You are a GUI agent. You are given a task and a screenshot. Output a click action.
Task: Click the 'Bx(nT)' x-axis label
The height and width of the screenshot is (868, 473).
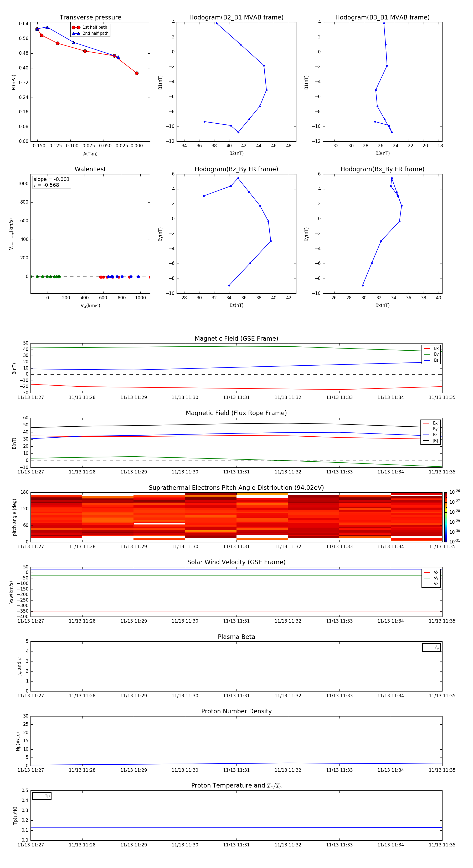(382, 305)
